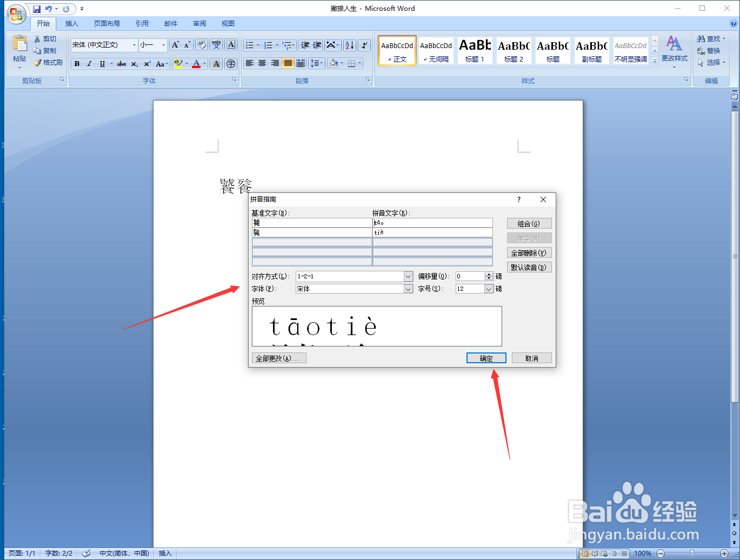Open the Insert (插入) tab
740x560 pixels.
click(x=72, y=24)
